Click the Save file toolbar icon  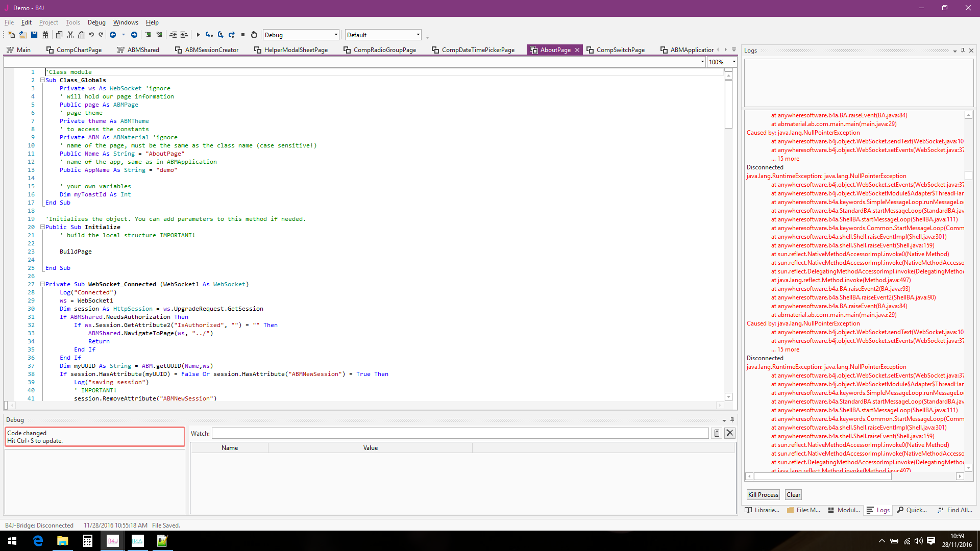coord(34,35)
